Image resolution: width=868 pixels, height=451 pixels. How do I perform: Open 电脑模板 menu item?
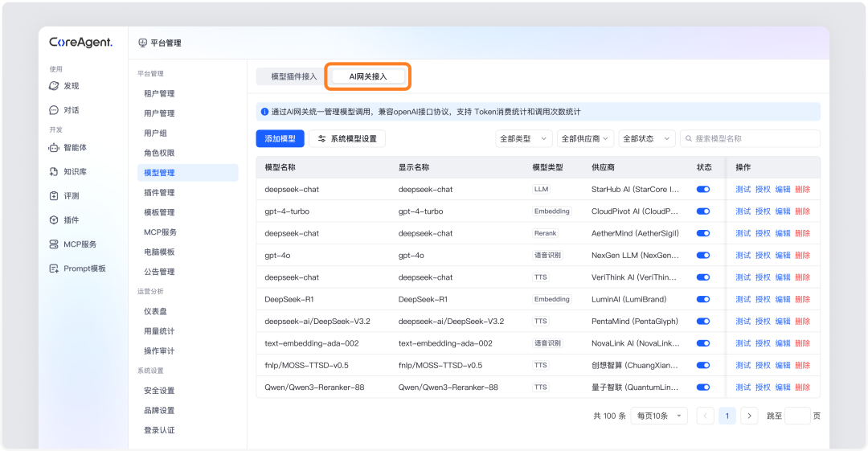click(x=159, y=252)
